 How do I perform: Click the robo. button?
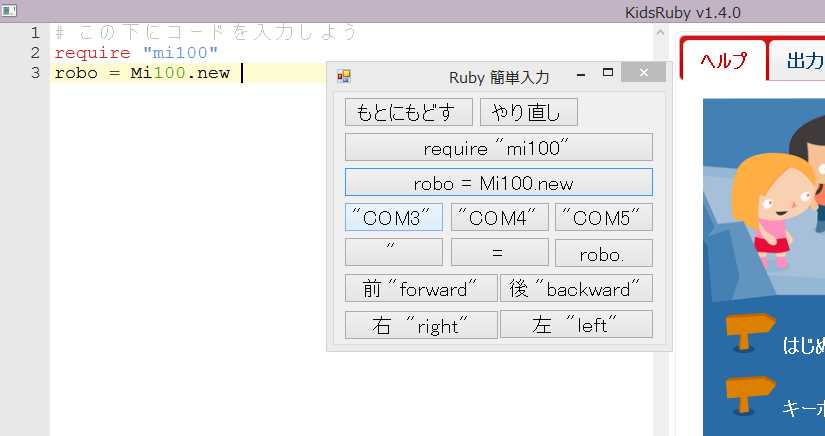603,253
